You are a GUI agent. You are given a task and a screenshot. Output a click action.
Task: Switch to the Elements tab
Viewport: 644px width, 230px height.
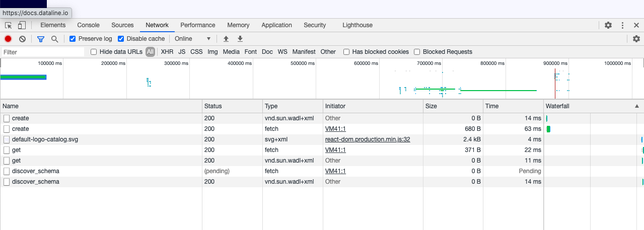53,25
